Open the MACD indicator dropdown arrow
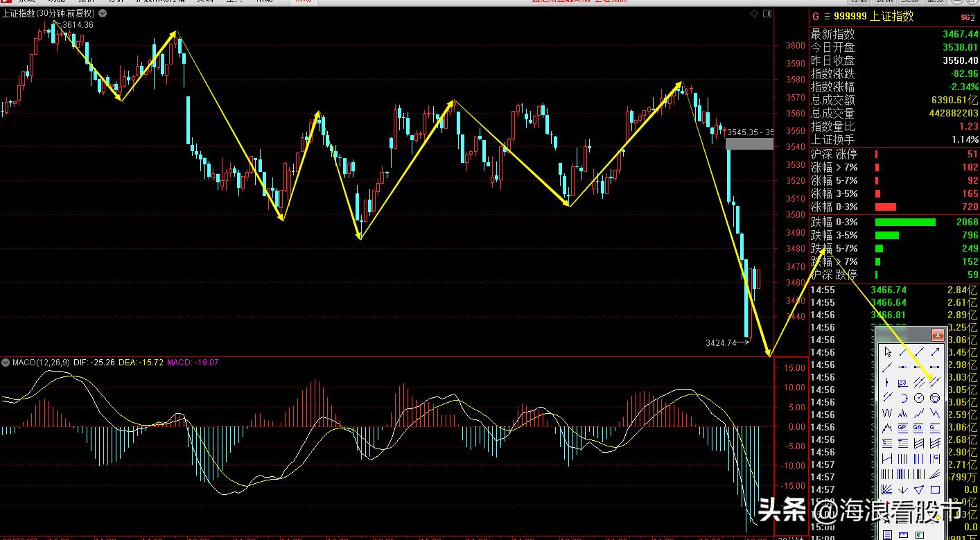This screenshot has width=980, height=540. pos(6,363)
